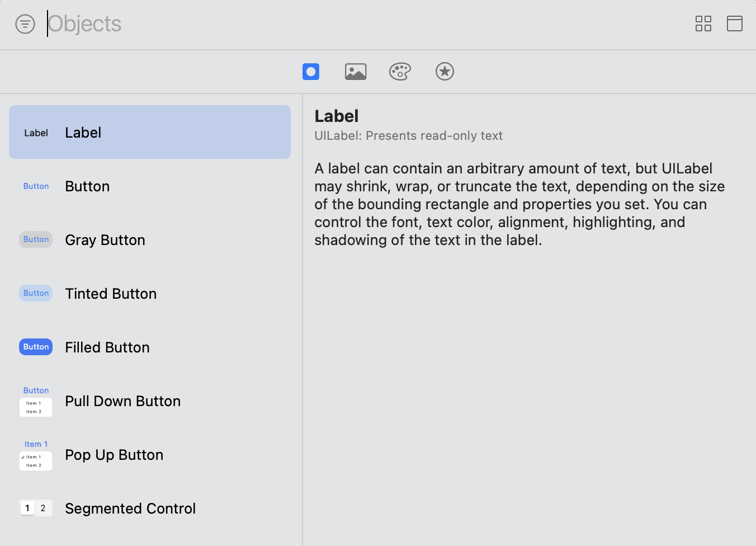Click the Filled Button blue preview icon
The height and width of the screenshot is (546, 756).
point(36,347)
